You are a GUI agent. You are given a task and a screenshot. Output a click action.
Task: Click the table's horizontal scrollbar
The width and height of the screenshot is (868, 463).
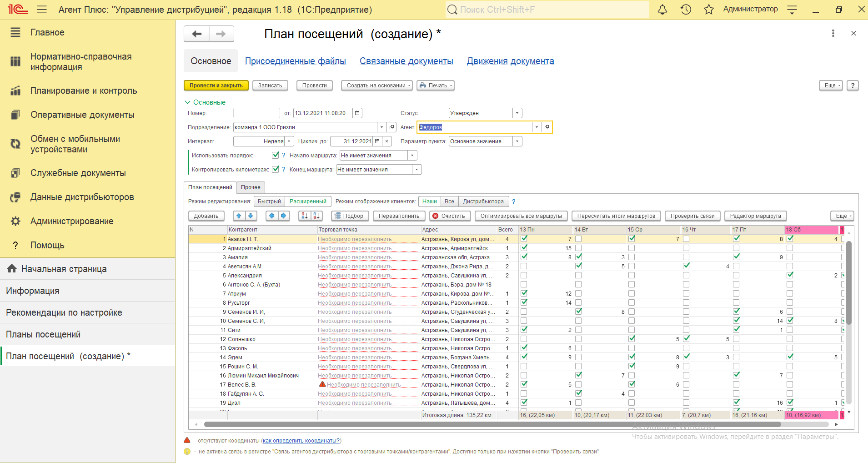click(x=492, y=424)
